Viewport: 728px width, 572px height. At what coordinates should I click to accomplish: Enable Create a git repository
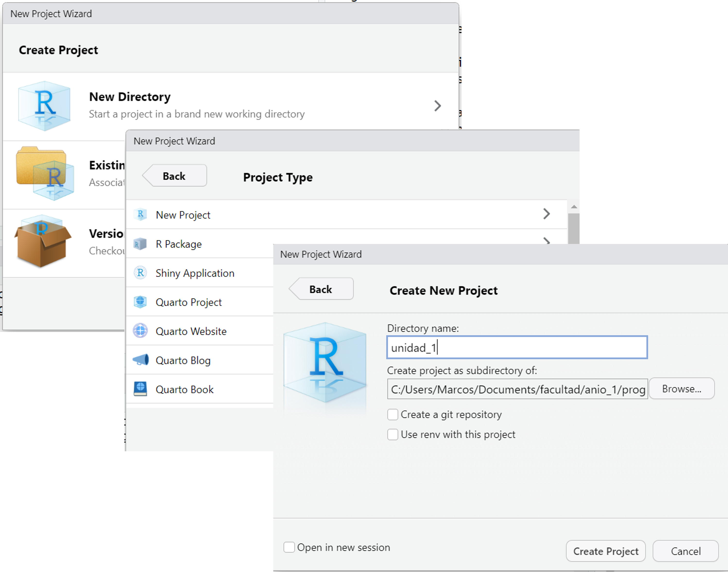[x=393, y=415]
